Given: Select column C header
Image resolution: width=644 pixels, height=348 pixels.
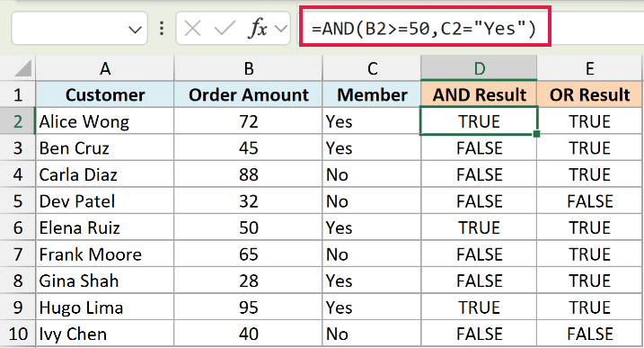Looking at the screenshot, I should pos(372,68).
